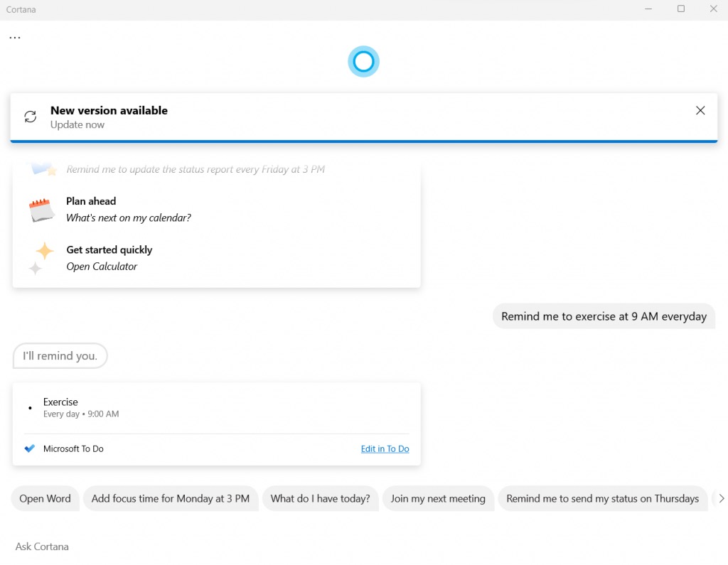Screen dimensions: 728x565
Task: Click Update now in the banner
Action: 77,125
